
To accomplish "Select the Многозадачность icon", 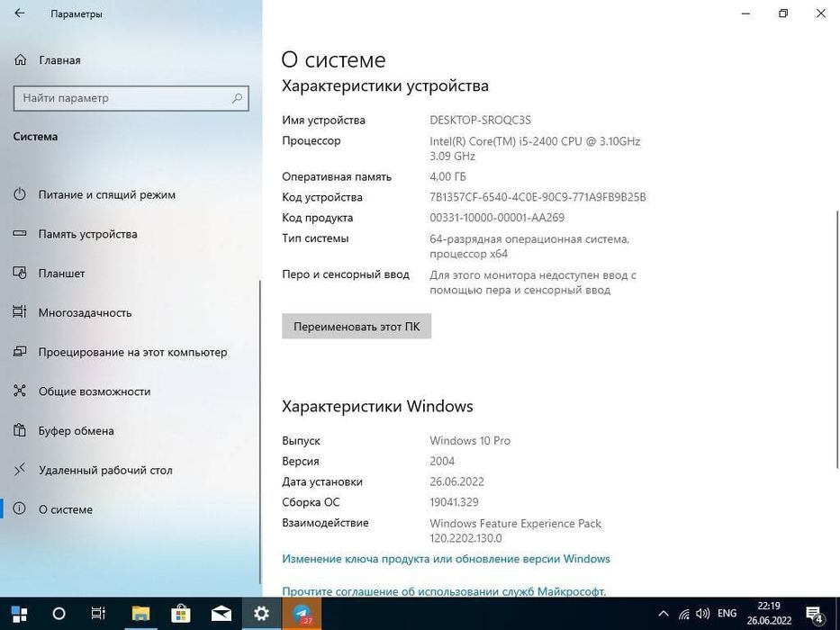I will tap(20, 312).
